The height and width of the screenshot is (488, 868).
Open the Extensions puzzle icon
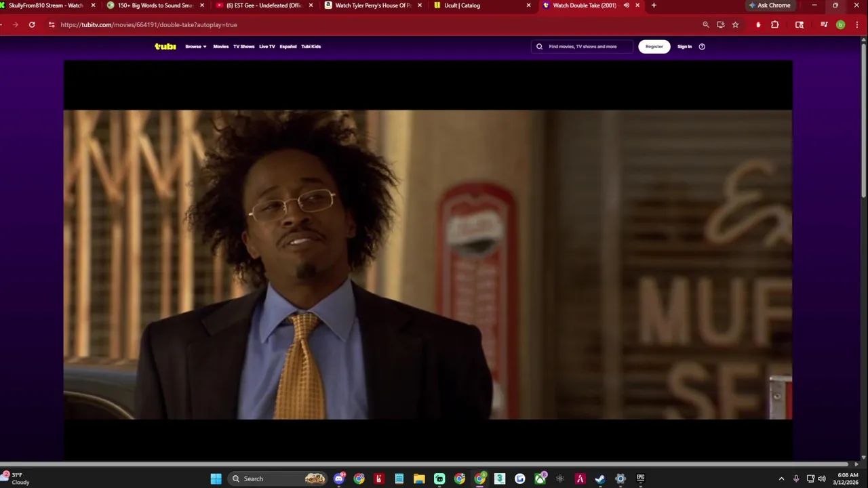(775, 24)
